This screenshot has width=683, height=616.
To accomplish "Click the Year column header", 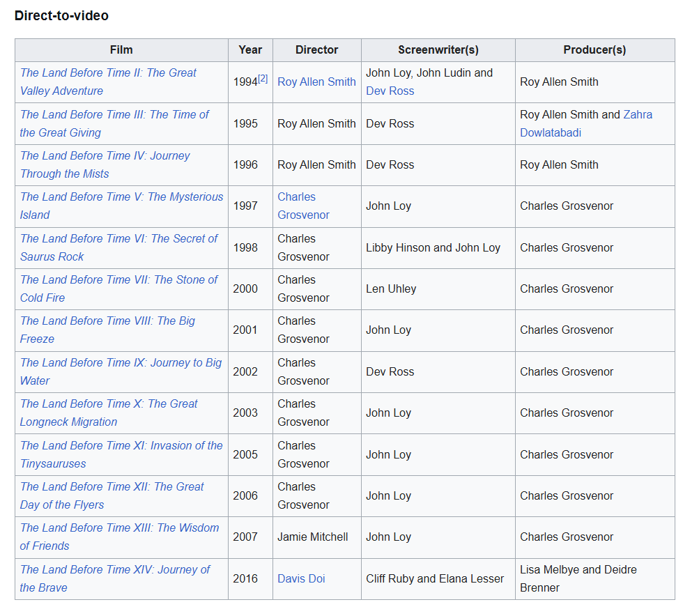I will coord(250,49).
